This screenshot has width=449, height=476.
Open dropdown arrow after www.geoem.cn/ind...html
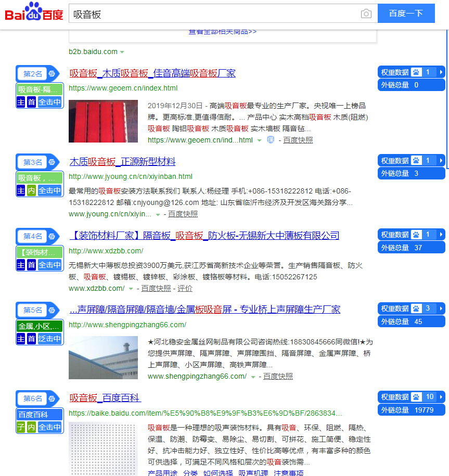coord(259,140)
